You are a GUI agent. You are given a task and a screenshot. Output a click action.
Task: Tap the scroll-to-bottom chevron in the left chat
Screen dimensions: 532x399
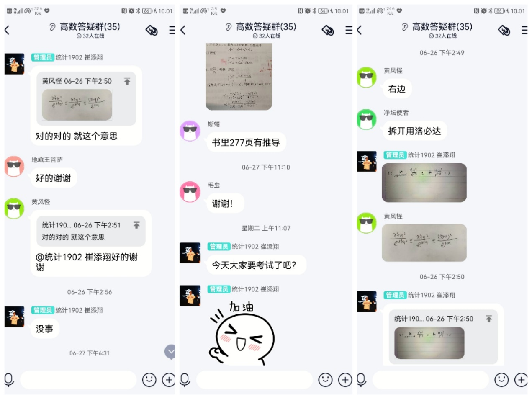click(x=170, y=352)
